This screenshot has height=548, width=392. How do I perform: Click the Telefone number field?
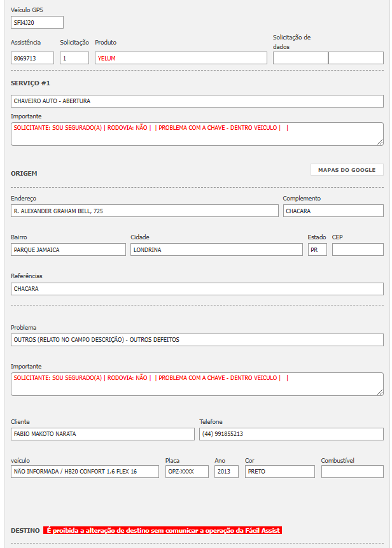pyautogui.click(x=291, y=434)
